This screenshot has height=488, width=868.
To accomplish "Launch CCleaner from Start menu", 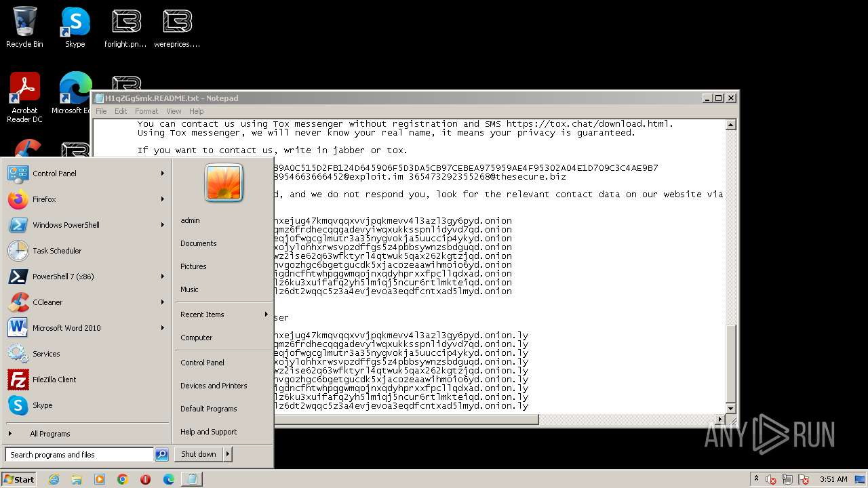I will click(x=87, y=302).
